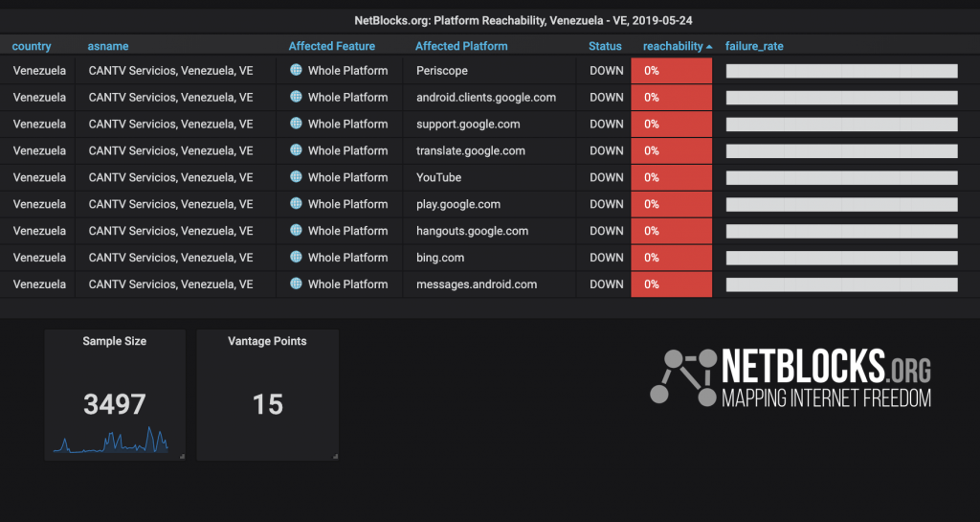Click the 3497 sample size value
The height and width of the screenshot is (522, 980).
[115, 404]
